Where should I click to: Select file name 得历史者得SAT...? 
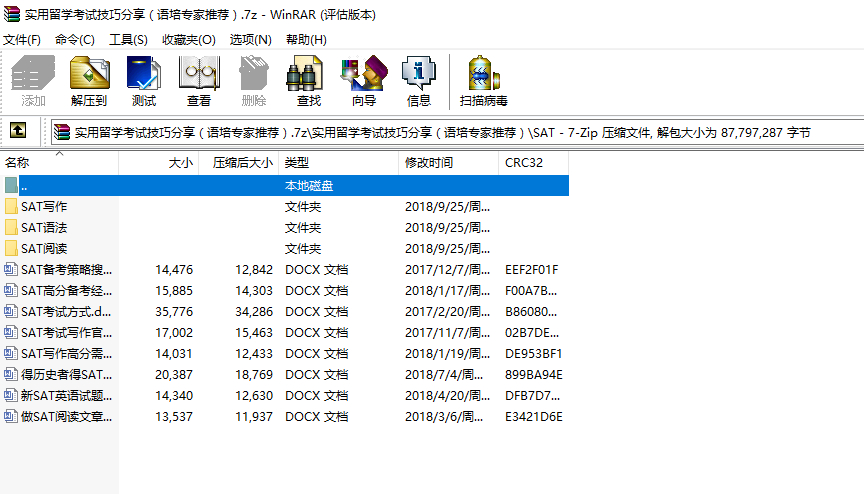coord(67,374)
